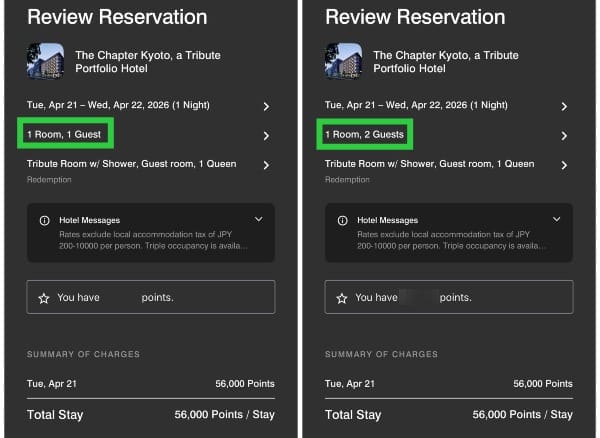This screenshot has width=600, height=438.
Task: Tap Tribute Room description in left panel
Action: [x=131, y=164]
